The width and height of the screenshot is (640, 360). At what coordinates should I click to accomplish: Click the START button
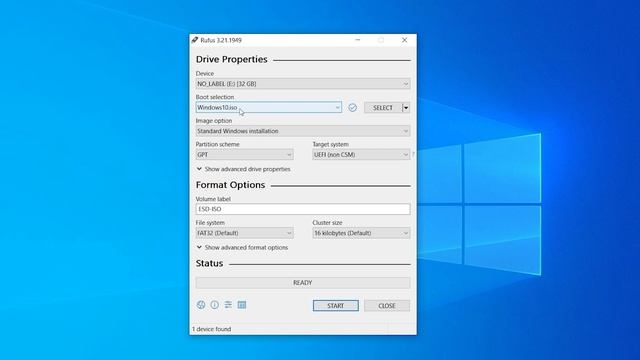pos(336,306)
